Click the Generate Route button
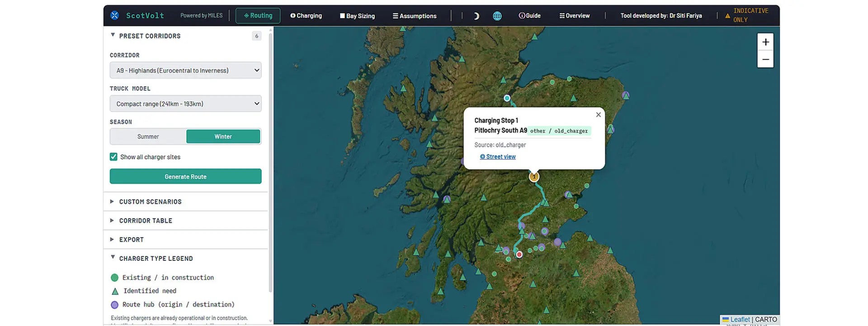 [185, 177]
